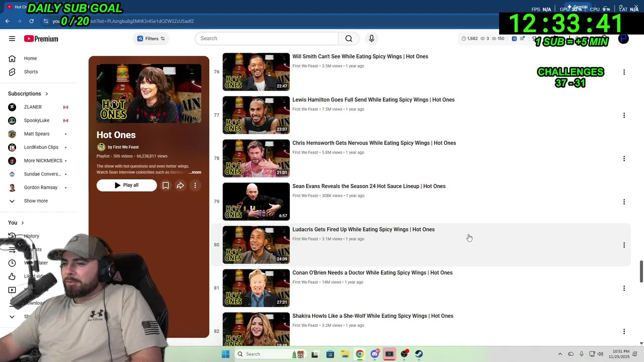Click the blue extension icon after 150
Image resolution: width=644 pixels, height=362 pixels.
point(514,39)
